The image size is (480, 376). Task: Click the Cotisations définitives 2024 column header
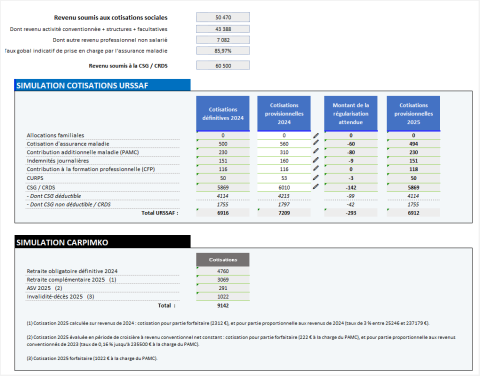click(223, 114)
